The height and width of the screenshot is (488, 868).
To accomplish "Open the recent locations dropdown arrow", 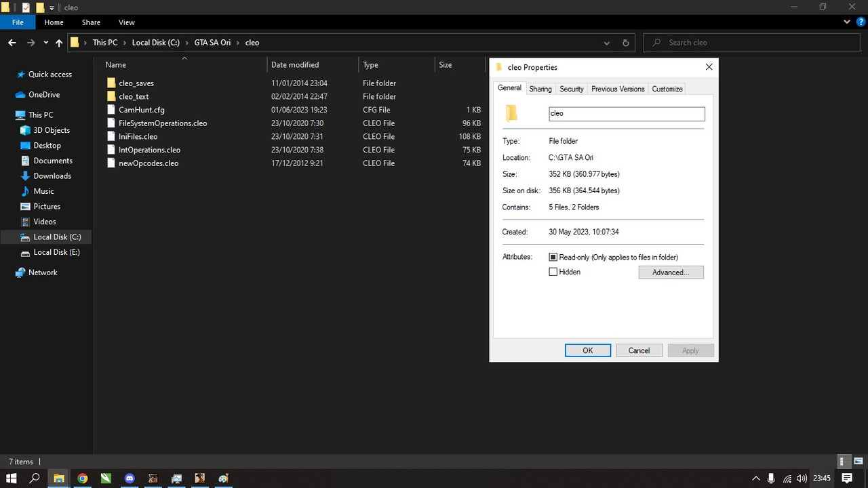I will [45, 43].
